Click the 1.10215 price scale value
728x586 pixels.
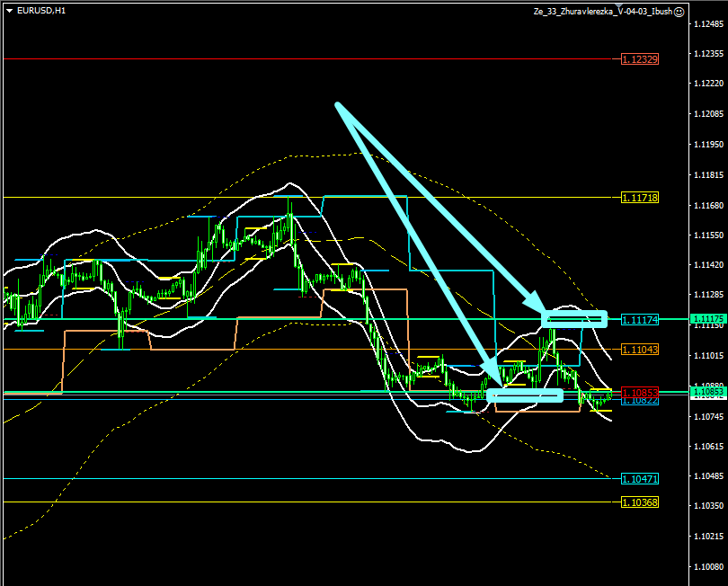pos(708,537)
